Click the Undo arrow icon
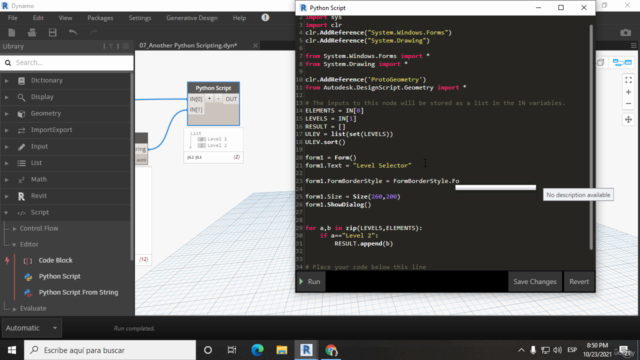640x360 pixels. click(x=73, y=33)
